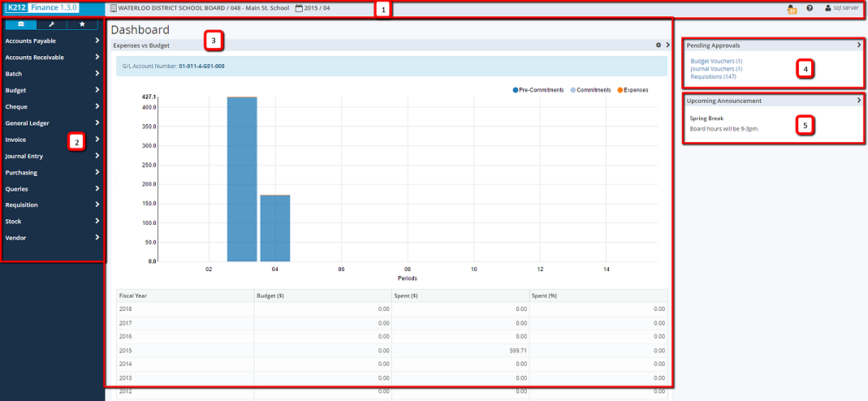Open the Purchasing sidebar menu
The height and width of the screenshot is (401, 868).
coord(52,172)
